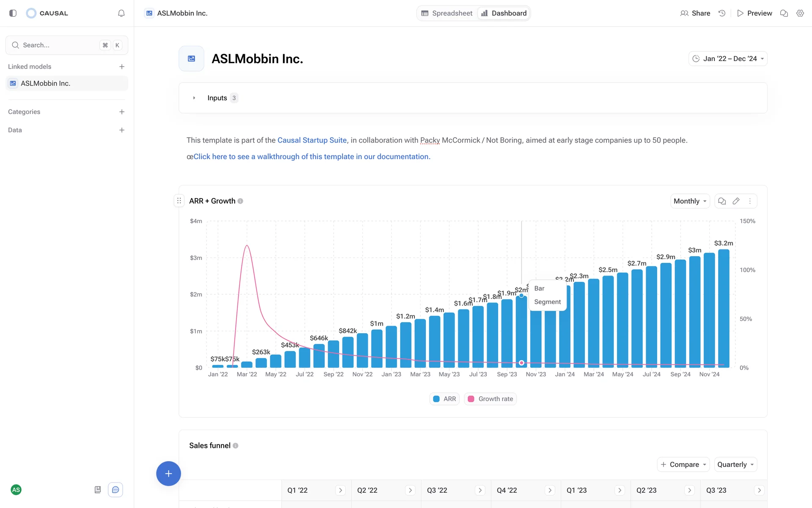This screenshot has width=812, height=508.
Task: Click the chart edit pencil icon
Action: click(736, 201)
